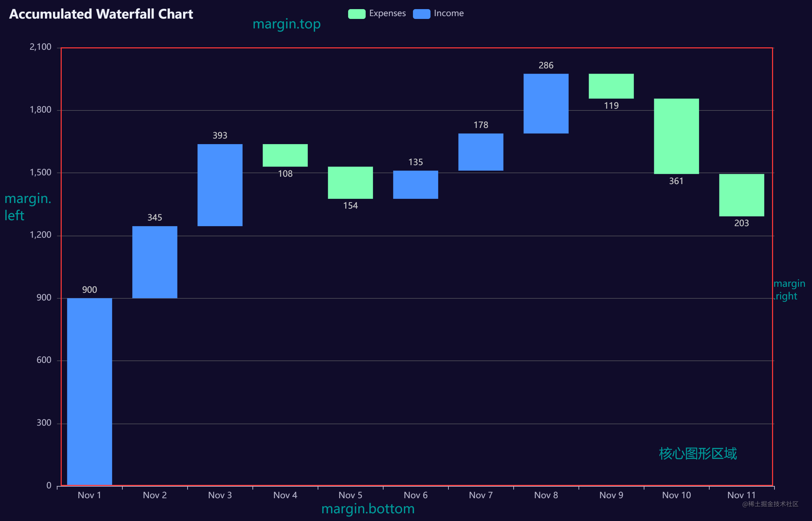Click the 393 value label above Nov 3
The image size is (812, 521).
click(220, 136)
